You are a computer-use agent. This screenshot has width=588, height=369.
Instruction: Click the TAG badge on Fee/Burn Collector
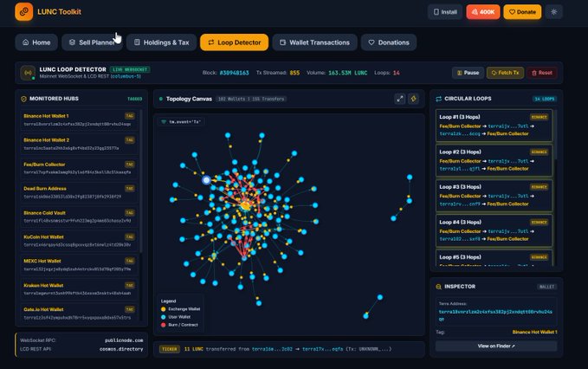(x=130, y=165)
